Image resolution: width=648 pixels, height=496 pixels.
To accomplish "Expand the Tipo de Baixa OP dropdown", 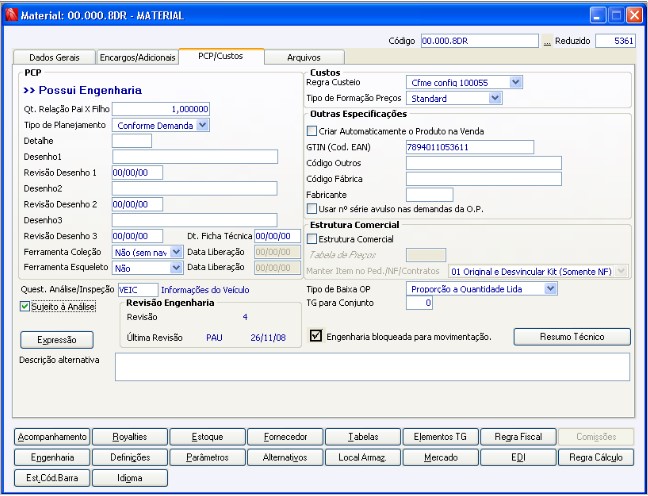I will click(550, 288).
